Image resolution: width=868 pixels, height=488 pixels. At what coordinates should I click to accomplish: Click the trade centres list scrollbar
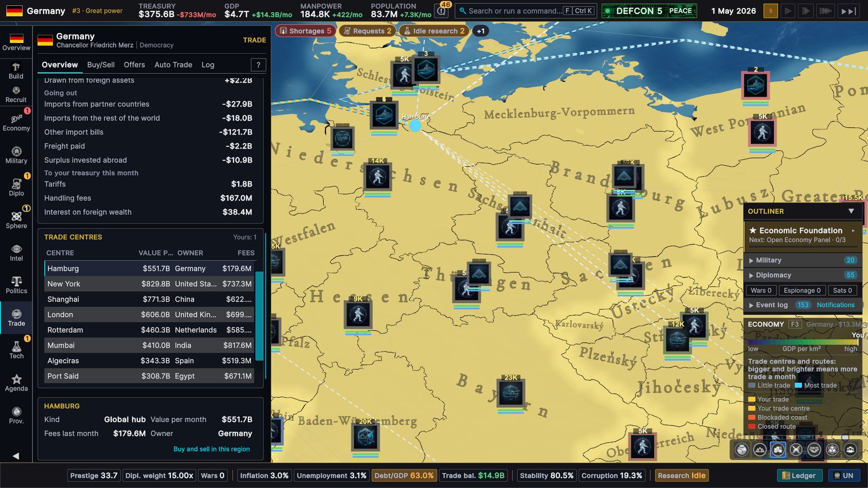[x=259, y=316]
